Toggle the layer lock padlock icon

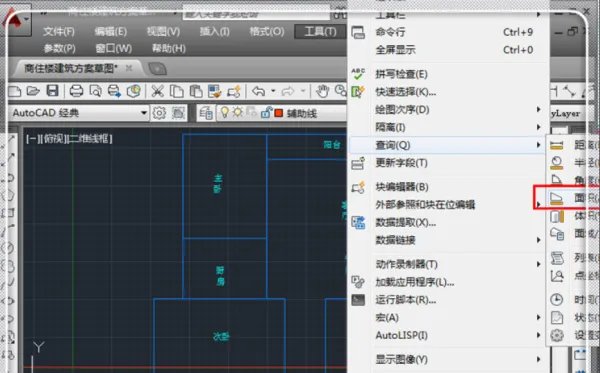266,112
